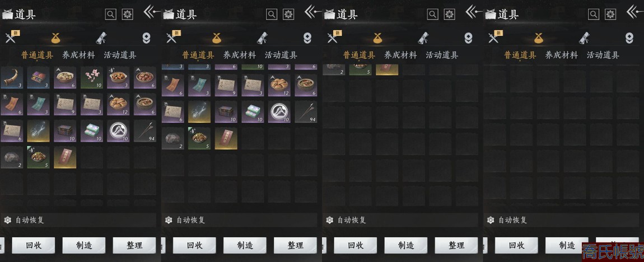Image resolution: width=644 pixels, height=262 pixels.
Task: Collapse the second panel with the back arrow
Action: 313,12
